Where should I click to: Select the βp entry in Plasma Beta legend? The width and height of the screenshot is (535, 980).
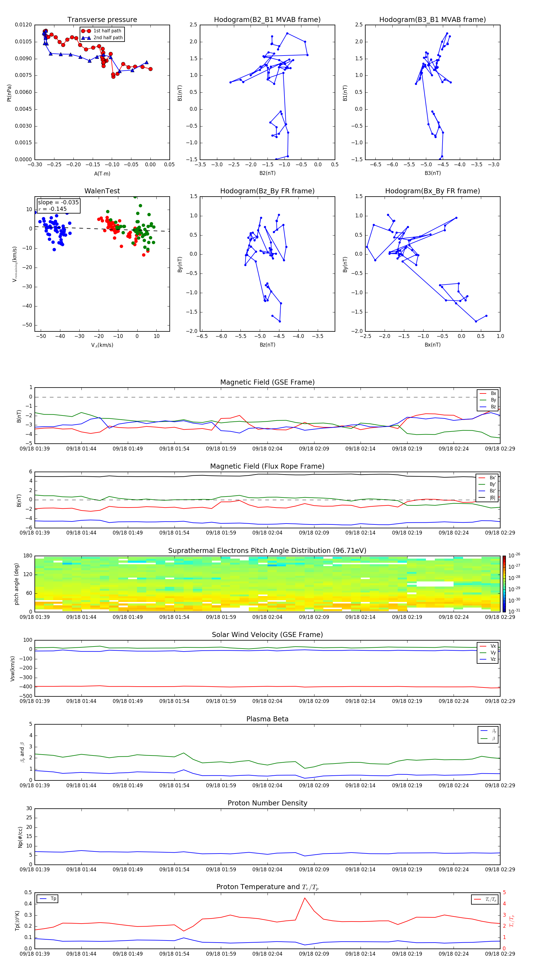coord(488,731)
